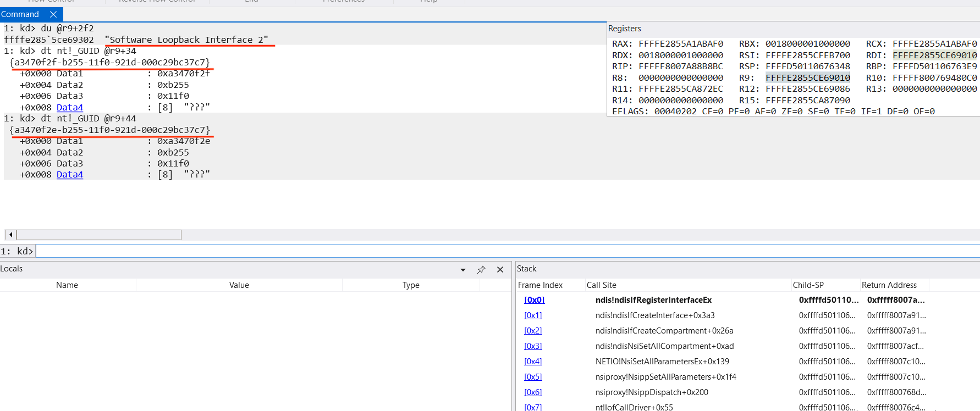The width and height of the screenshot is (980, 411).
Task: Select stack frame [0x0] link
Action: [534, 300]
